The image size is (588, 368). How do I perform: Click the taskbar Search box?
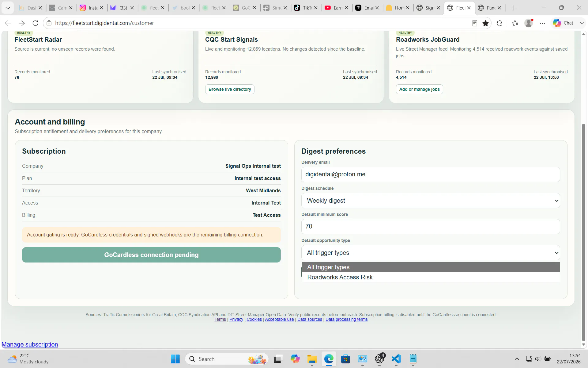tap(227, 359)
